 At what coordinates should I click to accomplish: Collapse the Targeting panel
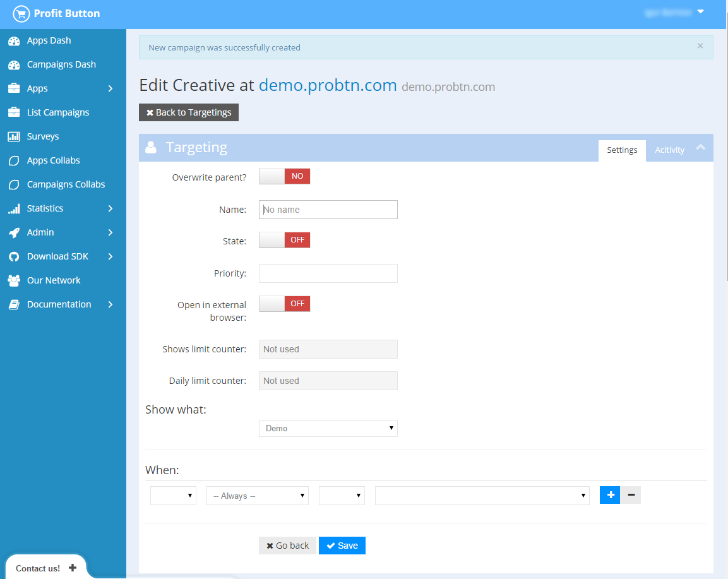tap(701, 148)
